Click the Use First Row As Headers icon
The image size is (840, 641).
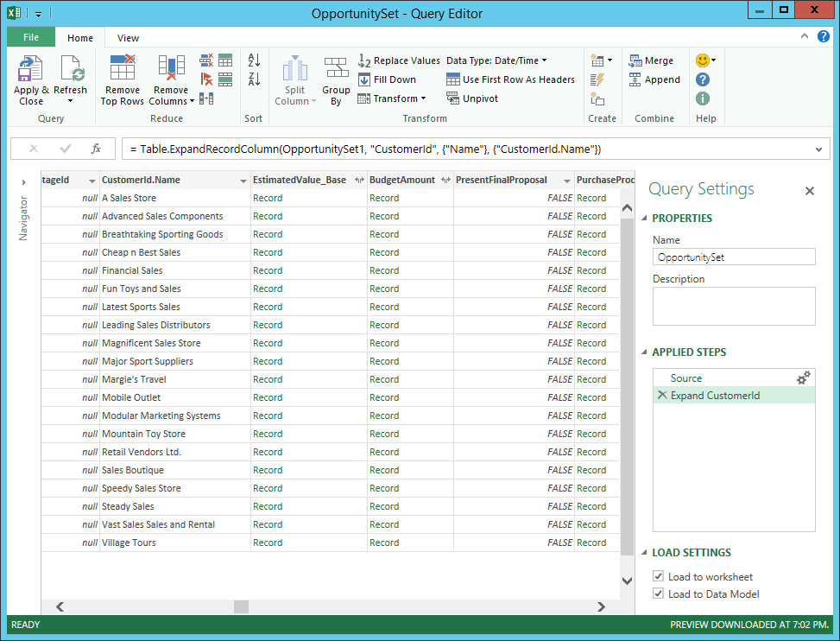[x=453, y=79]
